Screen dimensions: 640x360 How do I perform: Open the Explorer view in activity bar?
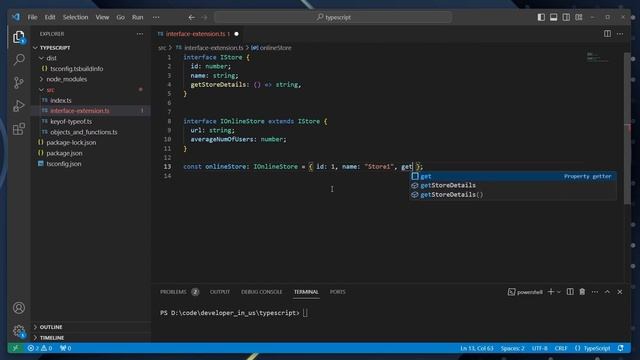pos(18,37)
